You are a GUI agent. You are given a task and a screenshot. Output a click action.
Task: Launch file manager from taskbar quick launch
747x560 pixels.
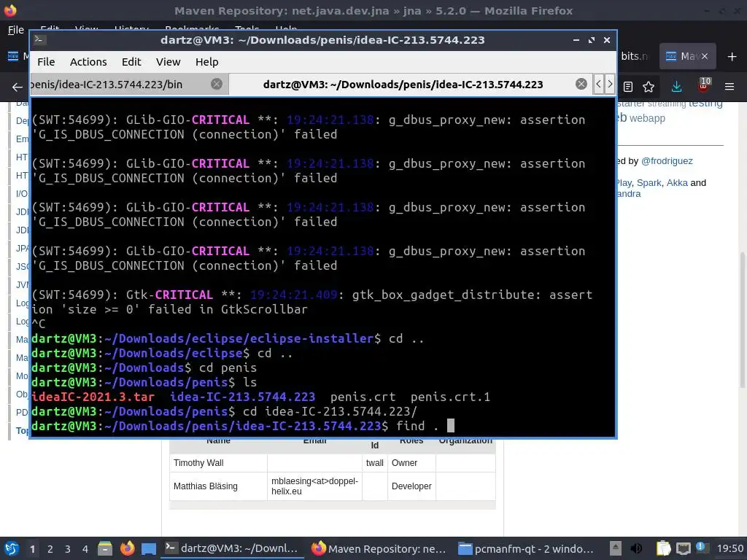click(x=105, y=548)
